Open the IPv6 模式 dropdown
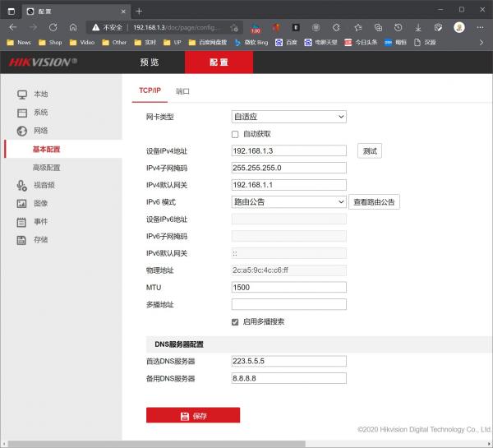This screenshot has height=448, width=493. coord(289,201)
